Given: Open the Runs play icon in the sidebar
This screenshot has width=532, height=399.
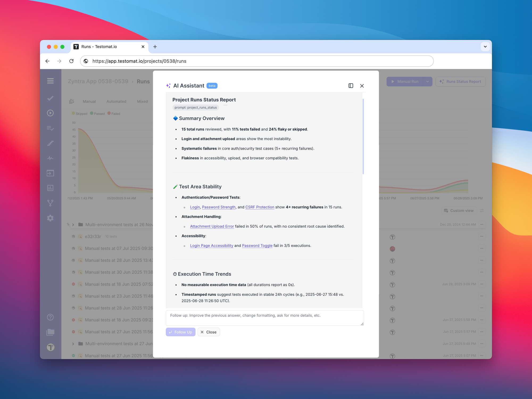Looking at the screenshot, I should click(50, 113).
